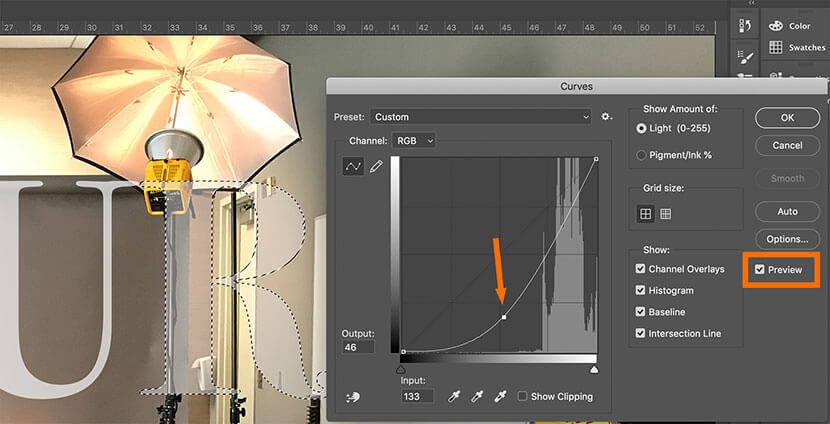The image size is (830, 424).
Task: Choose the detailed grid size icon
Action: tap(666, 214)
